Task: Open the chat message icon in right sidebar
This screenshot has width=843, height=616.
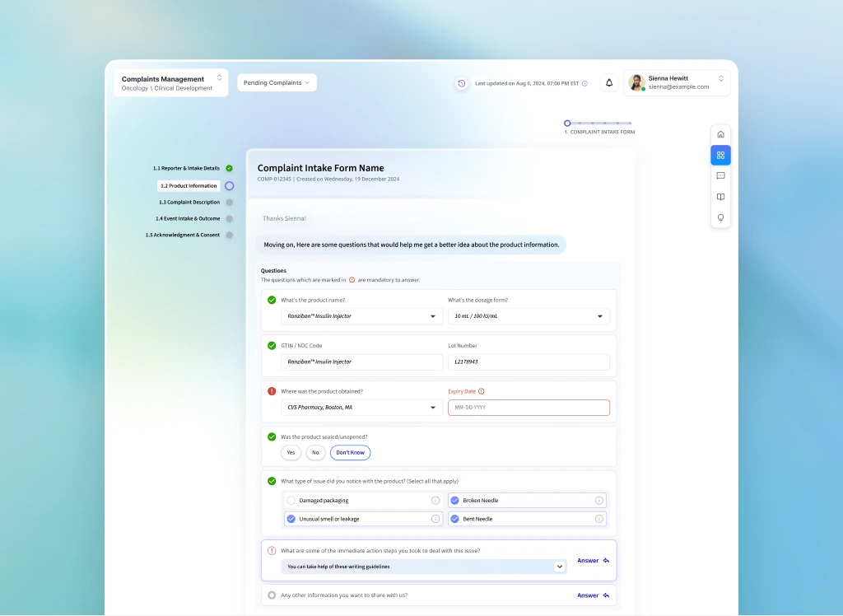Action: (x=720, y=176)
